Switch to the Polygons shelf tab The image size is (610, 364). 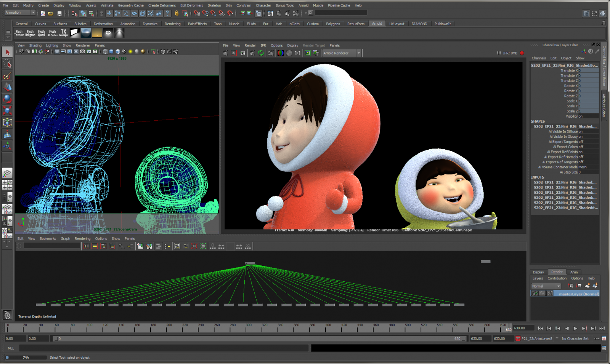tap(333, 24)
